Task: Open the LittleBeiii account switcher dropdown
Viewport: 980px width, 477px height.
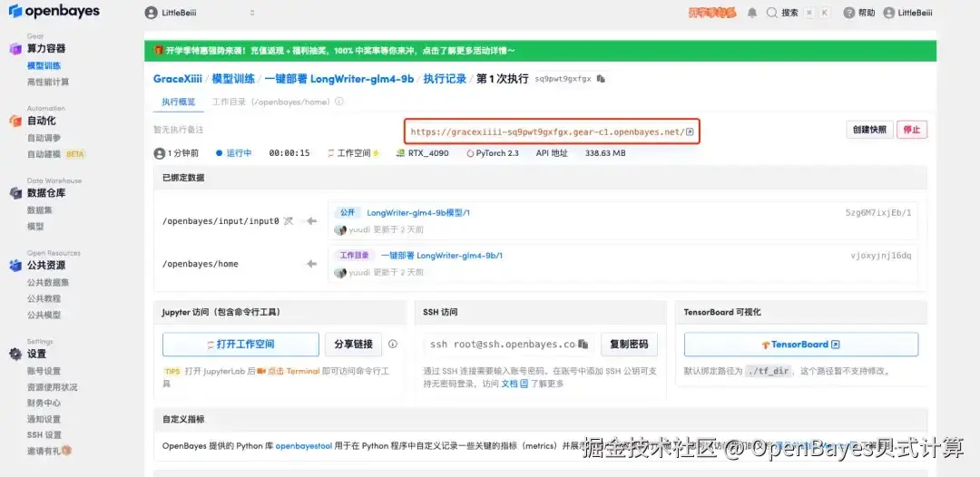Action: click(200, 13)
